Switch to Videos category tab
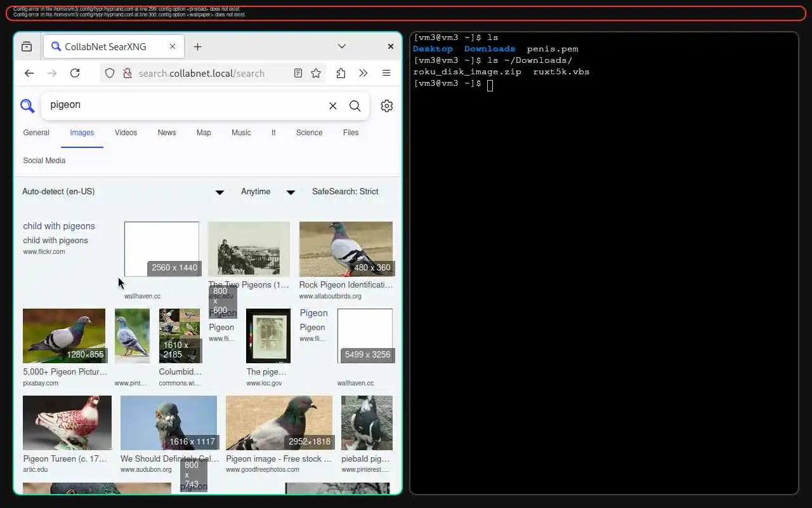Screen dimensions: 812x508 tap(126, 133)
